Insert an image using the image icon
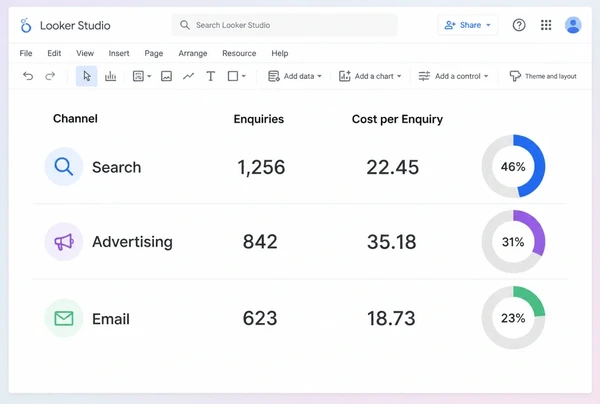 (x=166, y=76)
